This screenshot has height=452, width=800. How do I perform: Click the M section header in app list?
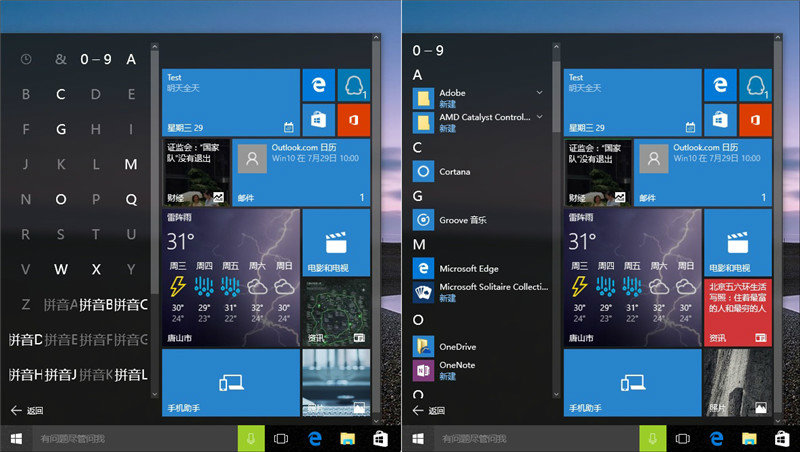(x=419, y=245)
